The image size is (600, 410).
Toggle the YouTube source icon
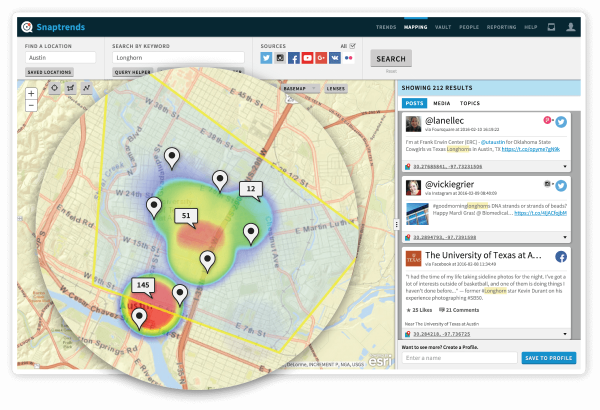tap(307, 58)
